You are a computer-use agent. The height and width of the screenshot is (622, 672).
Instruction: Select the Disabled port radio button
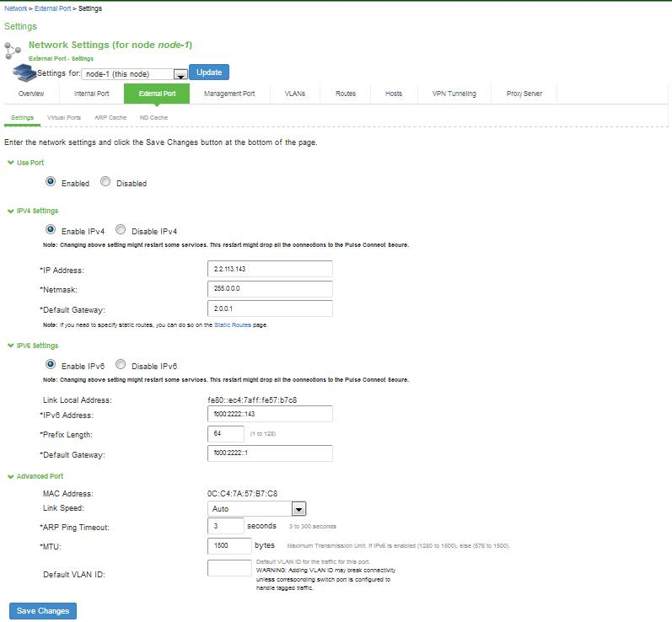pos(105,182)
